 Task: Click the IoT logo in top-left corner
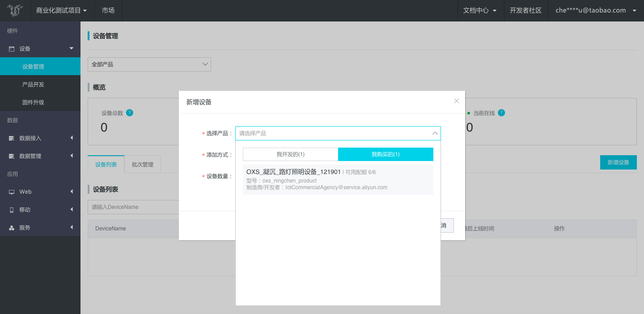click(x=15, y=10)
